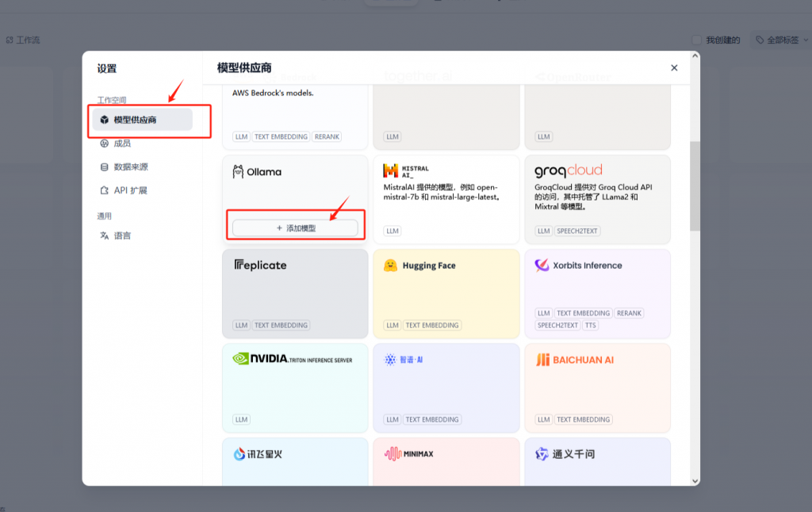This screenshot has height=512, width=812.
Task: Click the dialog scrollbar thumb
Action: (x=695, y=185)
